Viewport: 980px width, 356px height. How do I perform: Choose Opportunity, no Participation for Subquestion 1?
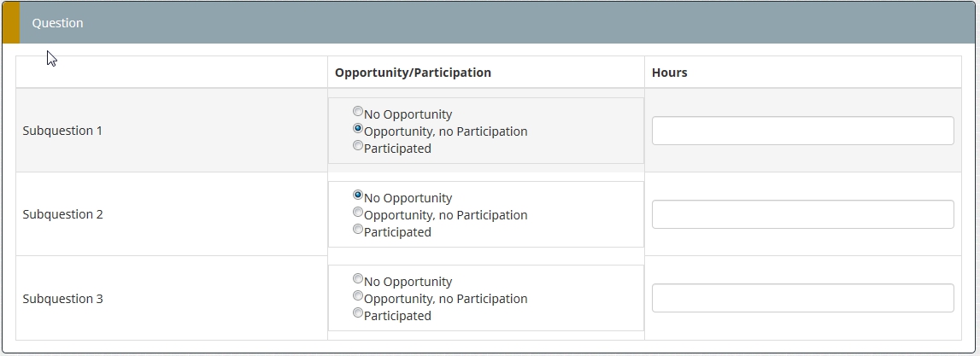click(x=358, y=128)
